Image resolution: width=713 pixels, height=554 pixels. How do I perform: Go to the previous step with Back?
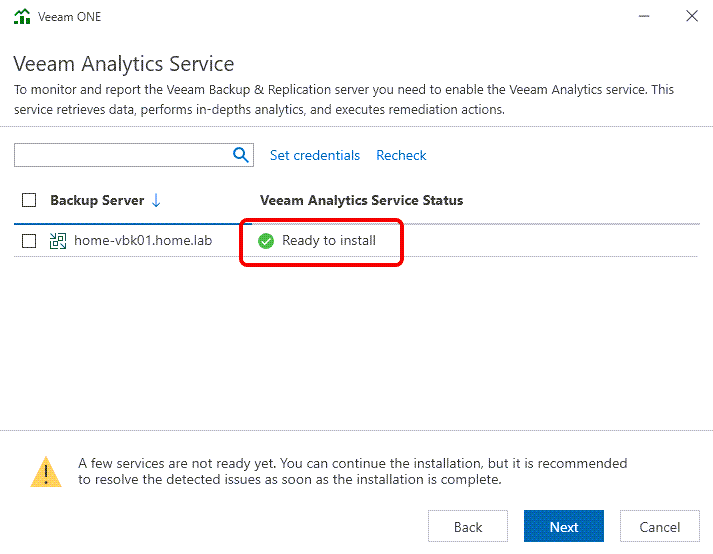(468, 527)
